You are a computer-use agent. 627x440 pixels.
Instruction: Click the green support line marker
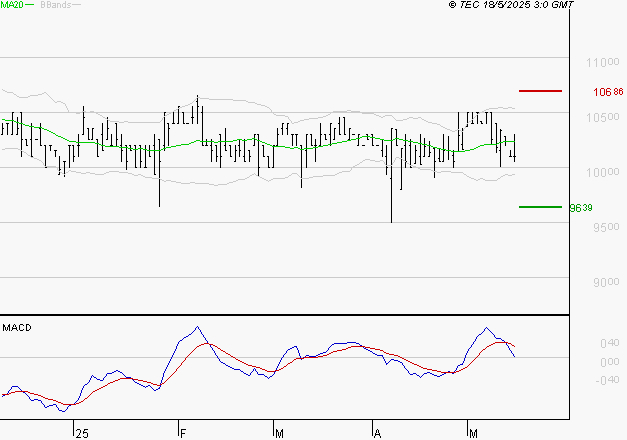tap(540, 207)
